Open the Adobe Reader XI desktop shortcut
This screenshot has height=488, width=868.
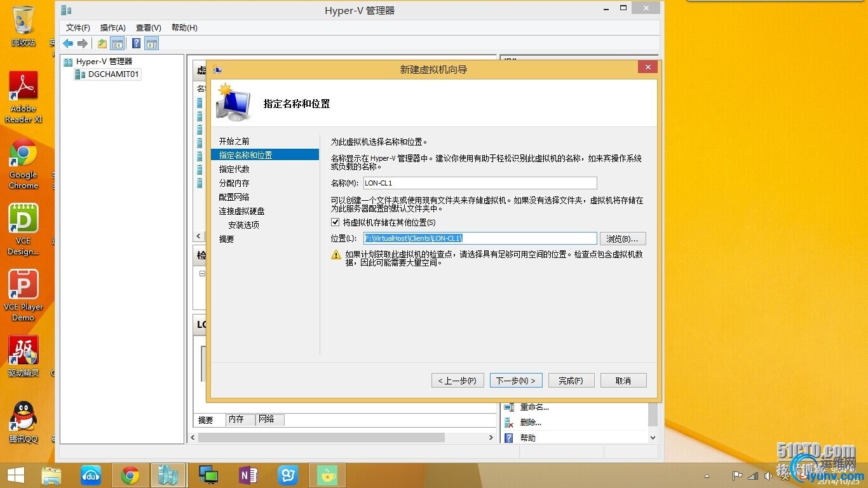pos(24,97)
